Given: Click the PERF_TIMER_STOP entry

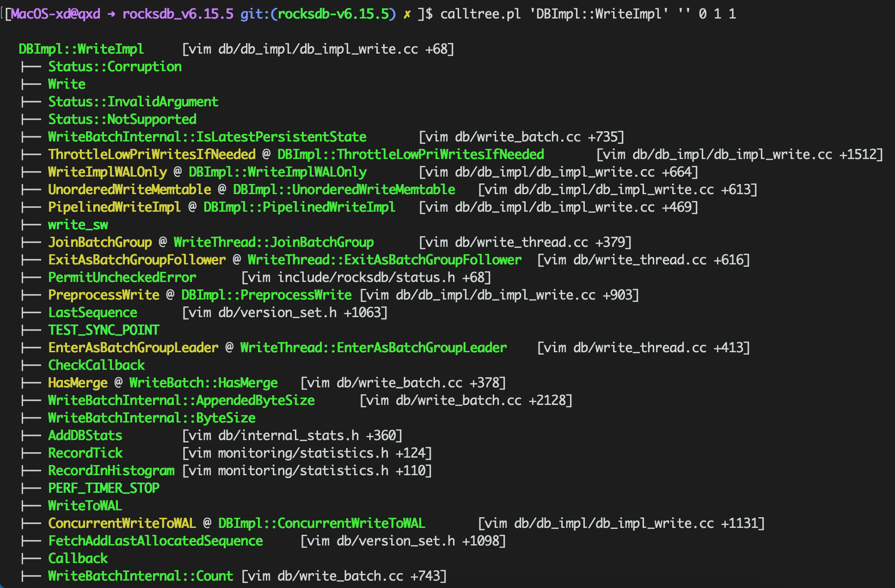Looking at the screenshot, I should (104, 488).
